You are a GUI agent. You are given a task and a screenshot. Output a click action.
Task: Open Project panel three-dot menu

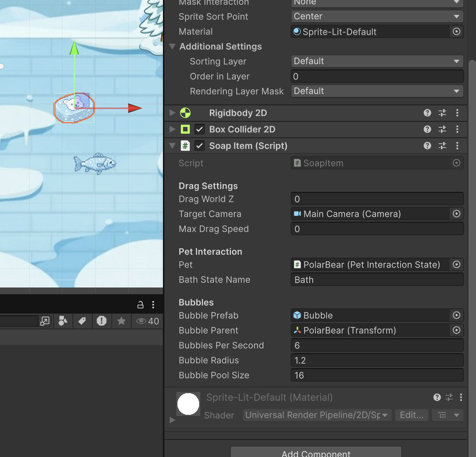(153, 305)
